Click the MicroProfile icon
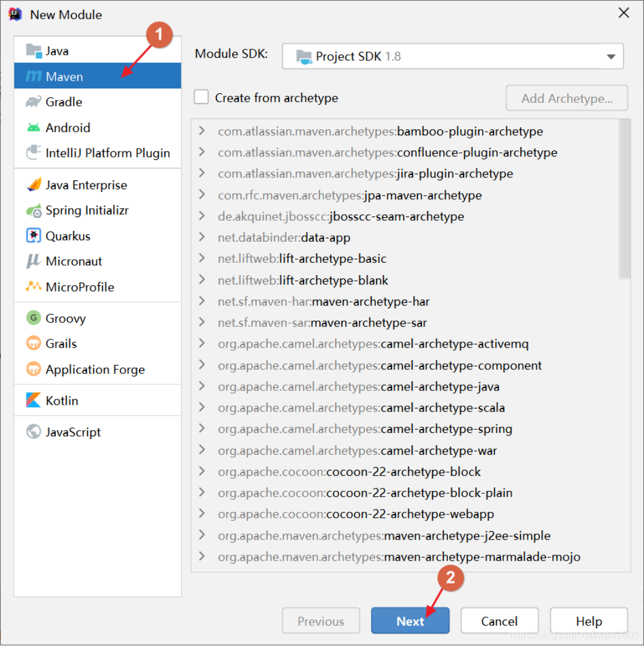644x646 pixels. [34, 287]
